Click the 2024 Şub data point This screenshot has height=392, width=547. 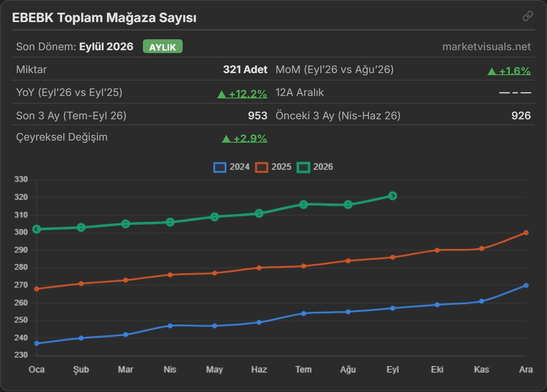click(x=81, y=338)
